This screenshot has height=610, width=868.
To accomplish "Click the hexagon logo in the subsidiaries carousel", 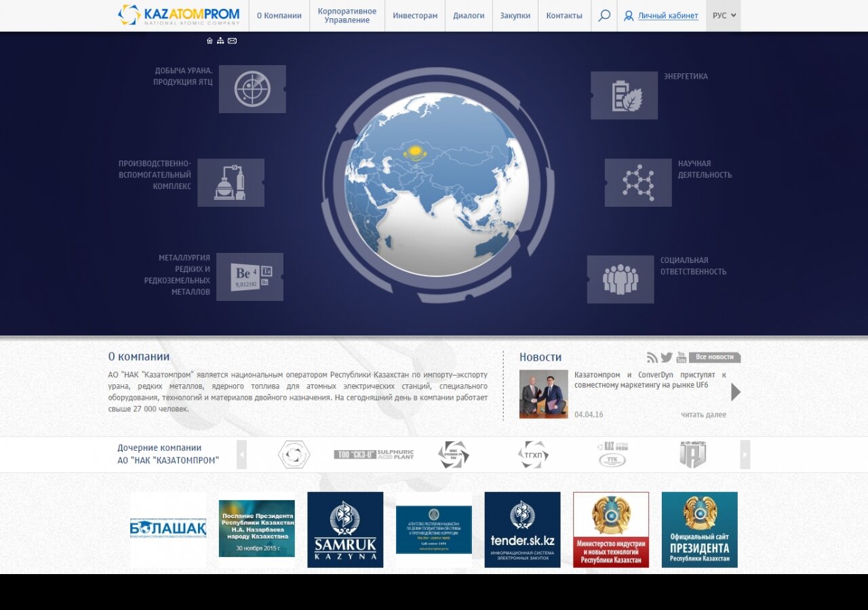I will (294, 454).
